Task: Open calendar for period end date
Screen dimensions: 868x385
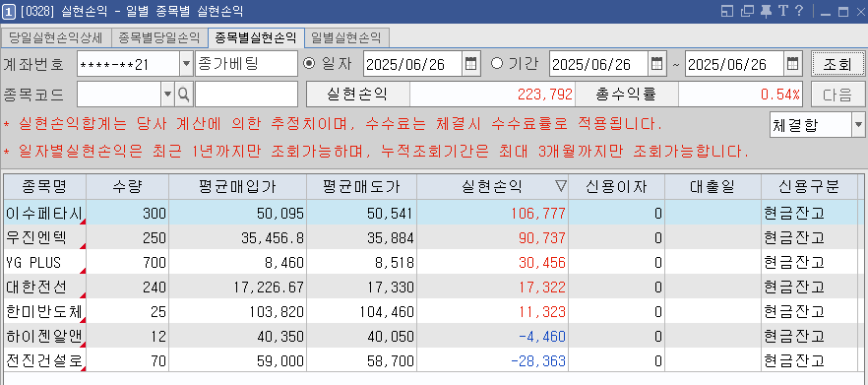Action: 793,64
